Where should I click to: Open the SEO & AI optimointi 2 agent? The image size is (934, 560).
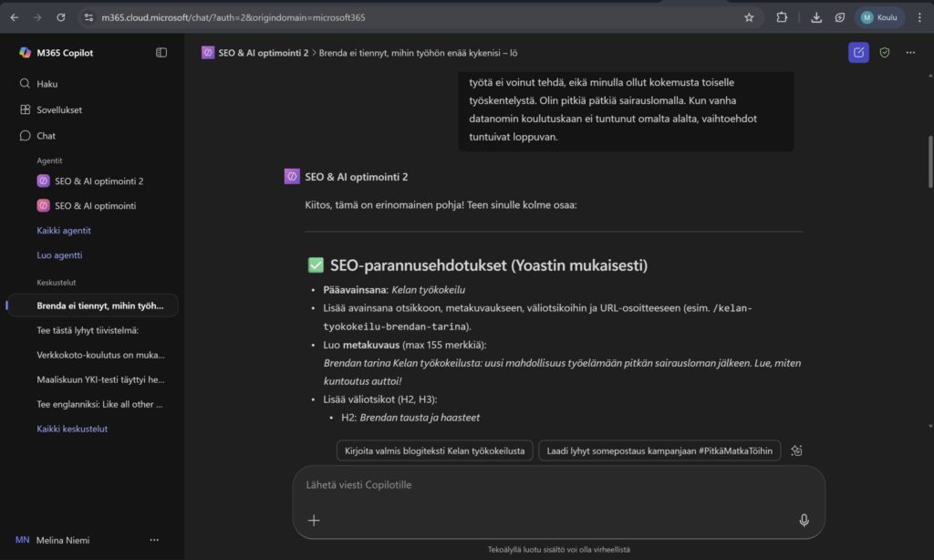coord(99,181)
